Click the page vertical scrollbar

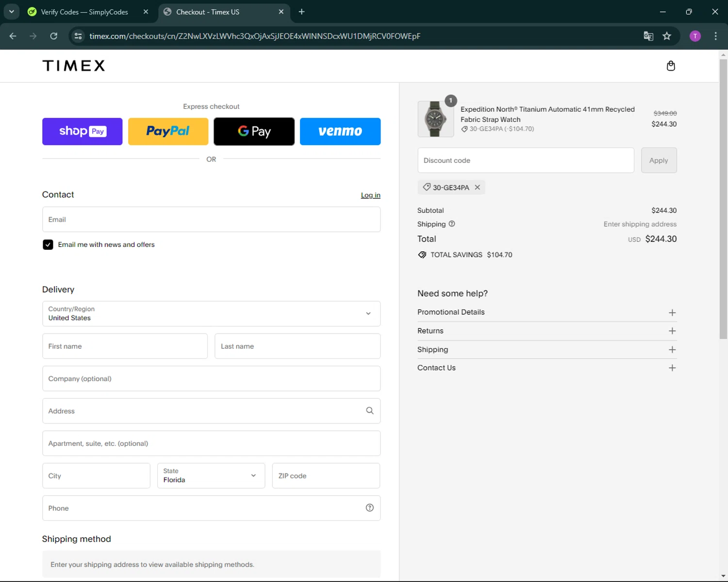tap(723, 199)
